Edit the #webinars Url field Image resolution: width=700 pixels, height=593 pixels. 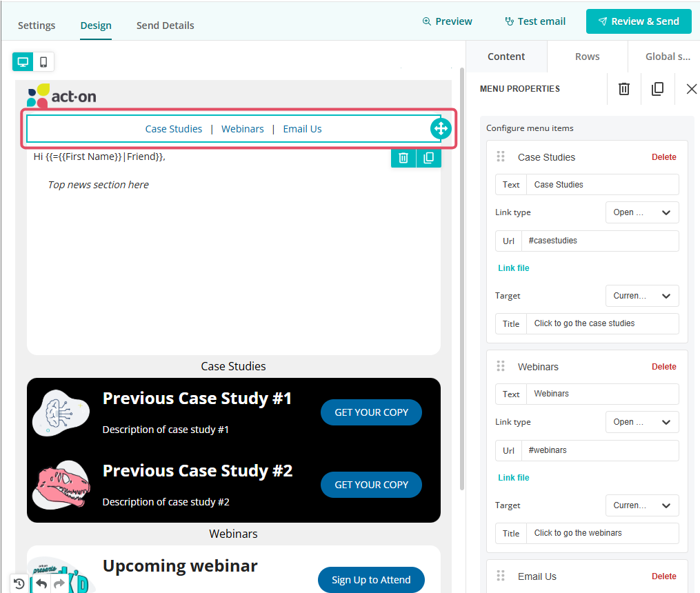pyautogui.click(x=600, y=451)
